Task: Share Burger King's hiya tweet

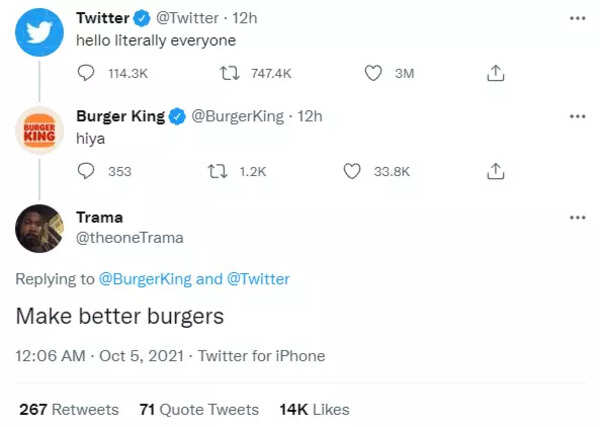Action: point(494,171)
